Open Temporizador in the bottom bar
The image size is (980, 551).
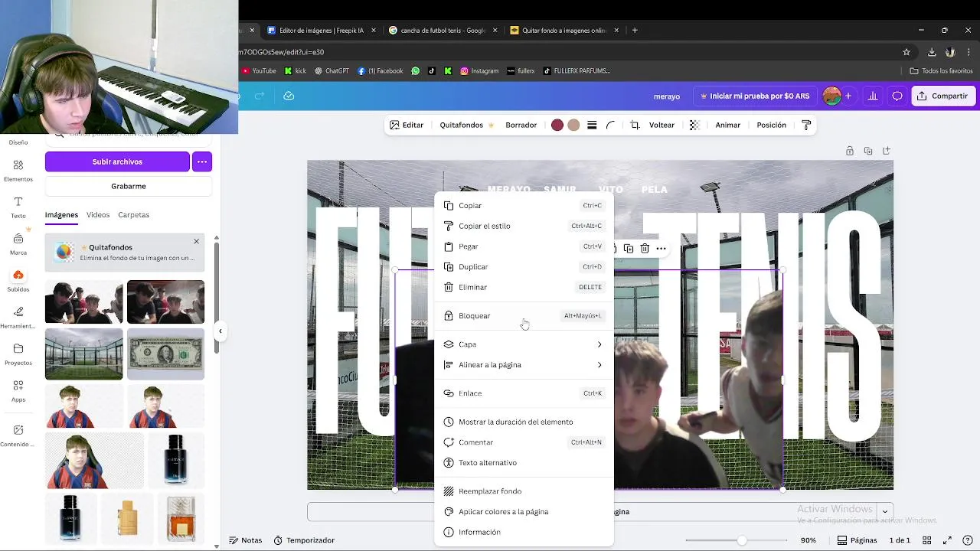pyautogui.click(x=304, y=540)
